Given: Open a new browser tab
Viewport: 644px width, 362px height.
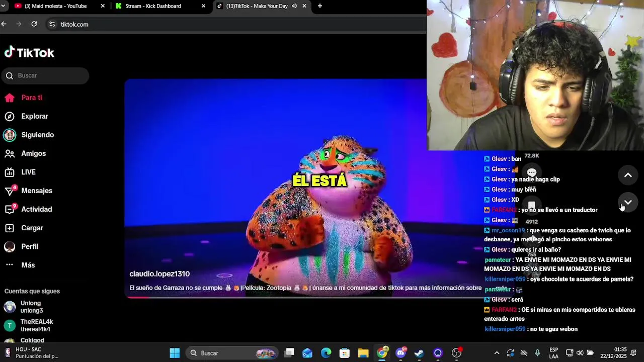Looking at the screenshot, I should pos(320,6).
